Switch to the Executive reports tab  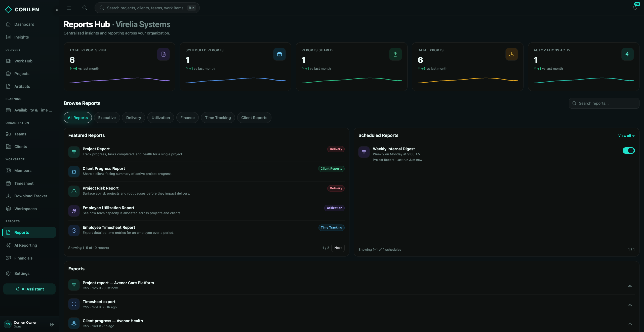pyautogui.click(x=107, y=118)
